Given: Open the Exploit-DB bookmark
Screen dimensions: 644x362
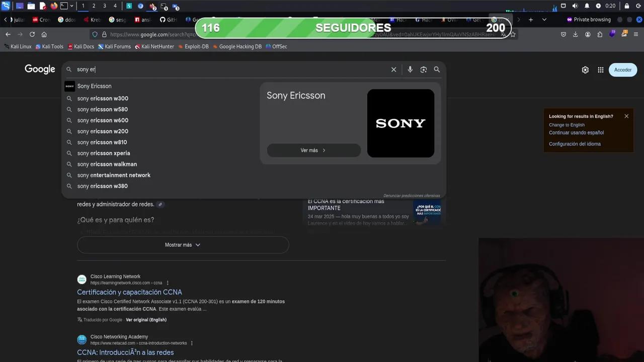Looking at the screenshot, I should point(193,46).
